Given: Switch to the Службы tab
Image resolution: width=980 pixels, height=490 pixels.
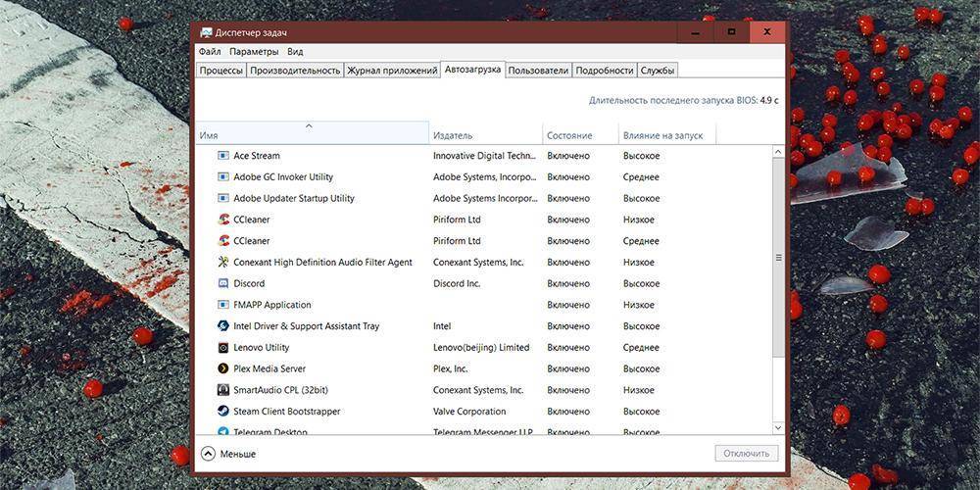Looking at the screenshot, I should coord(658,71).
